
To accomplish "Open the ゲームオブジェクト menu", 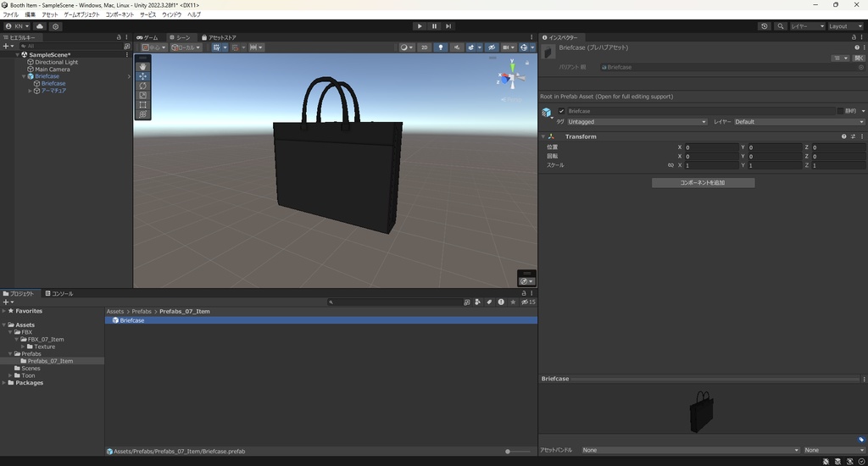I will pyautogui.click(x=81, y=15).
